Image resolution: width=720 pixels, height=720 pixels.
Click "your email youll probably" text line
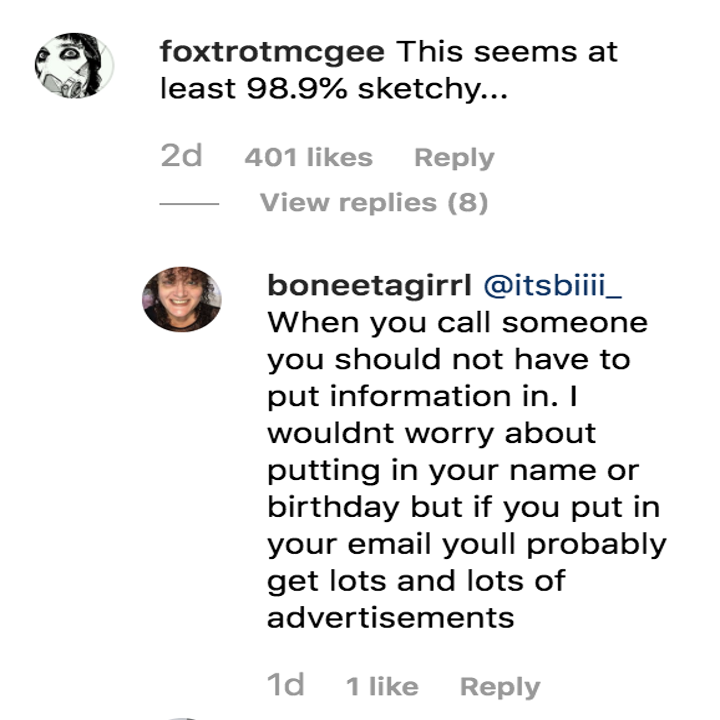(466, 545)
